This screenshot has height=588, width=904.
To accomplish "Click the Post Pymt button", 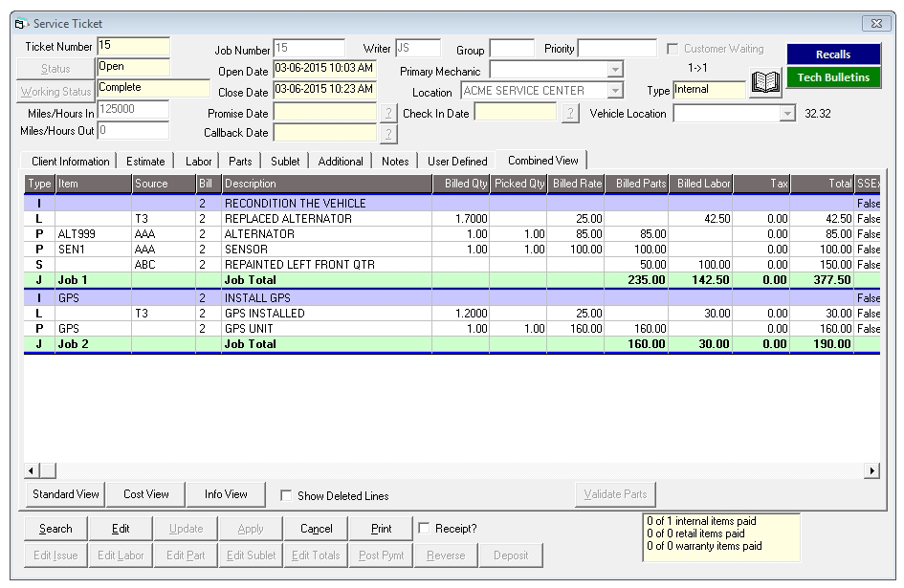I will pyautogui.click(x=381, y=555).
